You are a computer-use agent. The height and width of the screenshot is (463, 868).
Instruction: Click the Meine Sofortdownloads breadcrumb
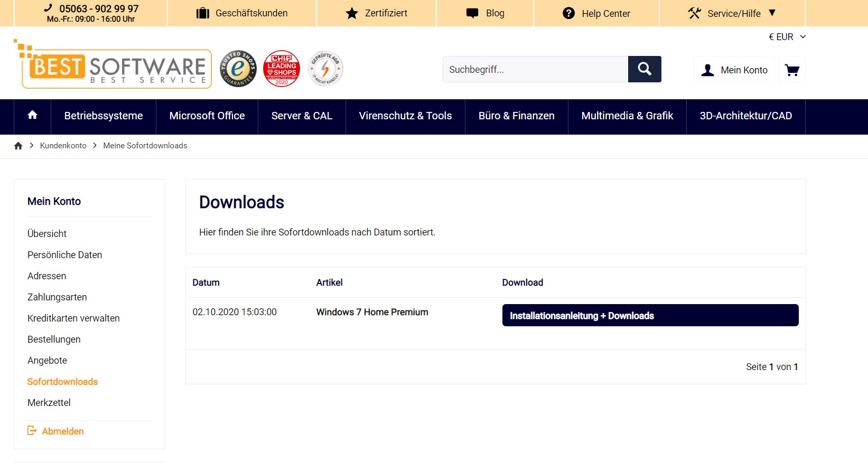[x=145, y=146]
